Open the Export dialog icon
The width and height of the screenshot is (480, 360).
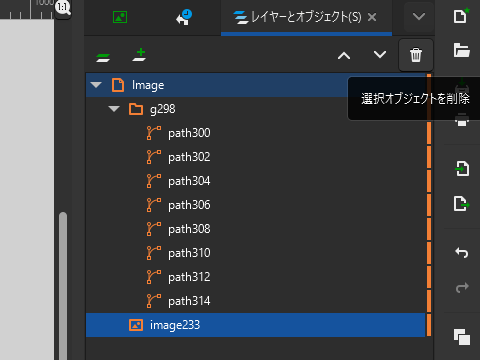462,203
